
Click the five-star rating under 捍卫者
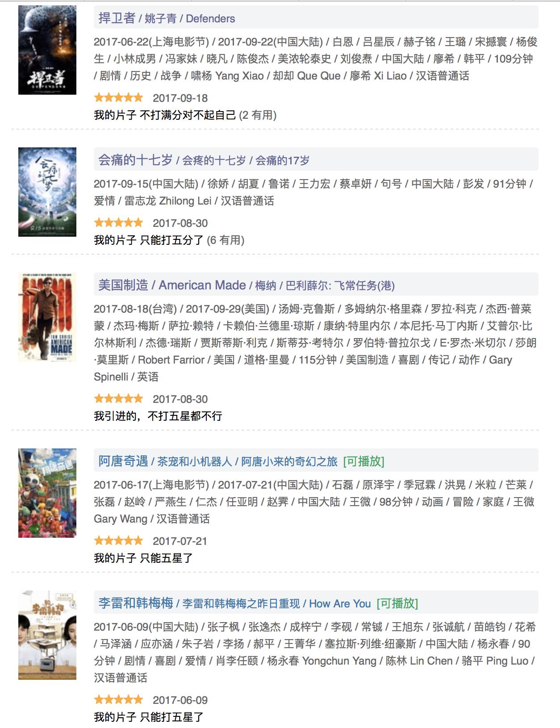[x=118, y=97]
